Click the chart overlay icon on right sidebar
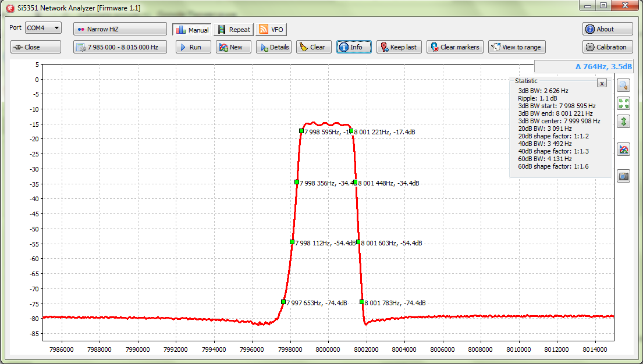Image resolution: width=643 pixels, height=364 pixels. tap(624, 149)
